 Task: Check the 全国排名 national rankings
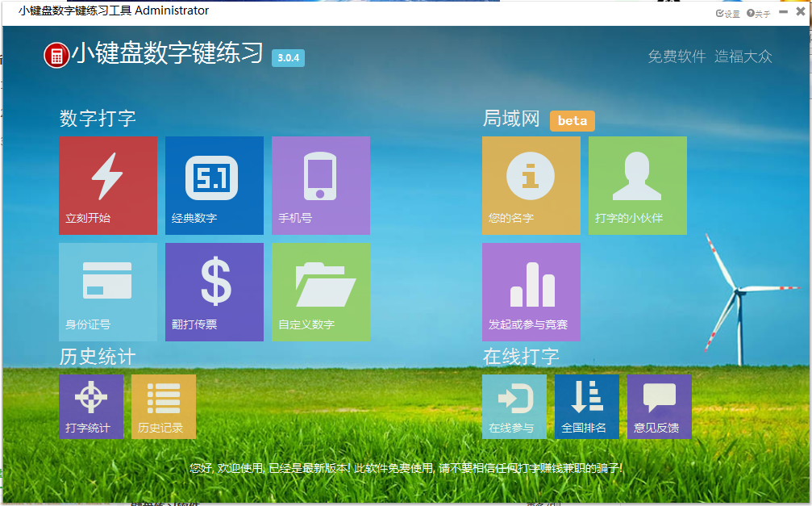coord(586,406)
